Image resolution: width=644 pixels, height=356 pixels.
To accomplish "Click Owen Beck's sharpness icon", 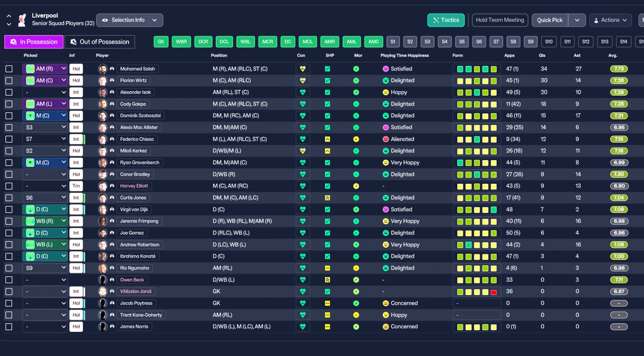I will click(328, 279).
